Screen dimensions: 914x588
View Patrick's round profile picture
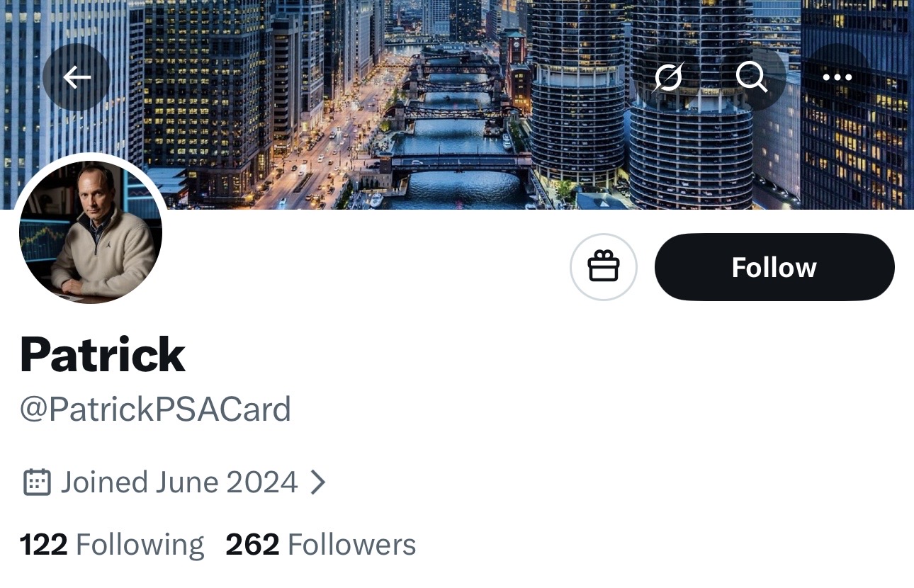pos(91,232)
